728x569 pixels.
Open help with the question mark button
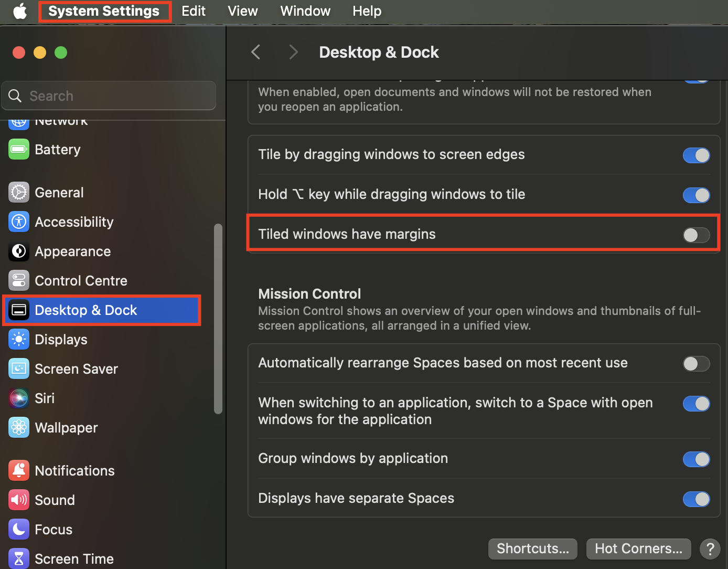click(710, 549)
